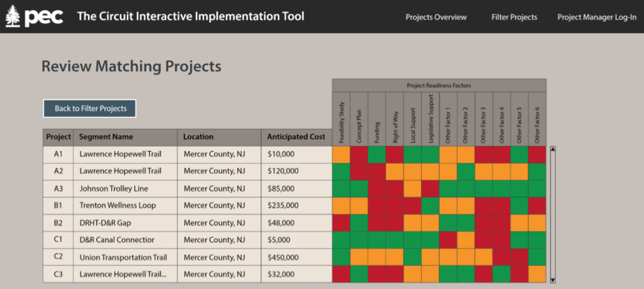Click the Anticipated Cost column header
This screenshot has height=289, width=644.
(x=297, y=138)
